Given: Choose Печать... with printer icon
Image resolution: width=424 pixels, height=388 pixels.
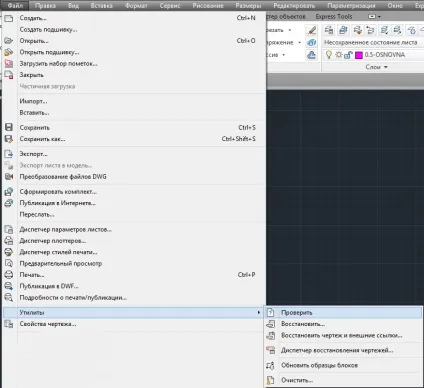Looking at the screenshot, I should [133, 275].
